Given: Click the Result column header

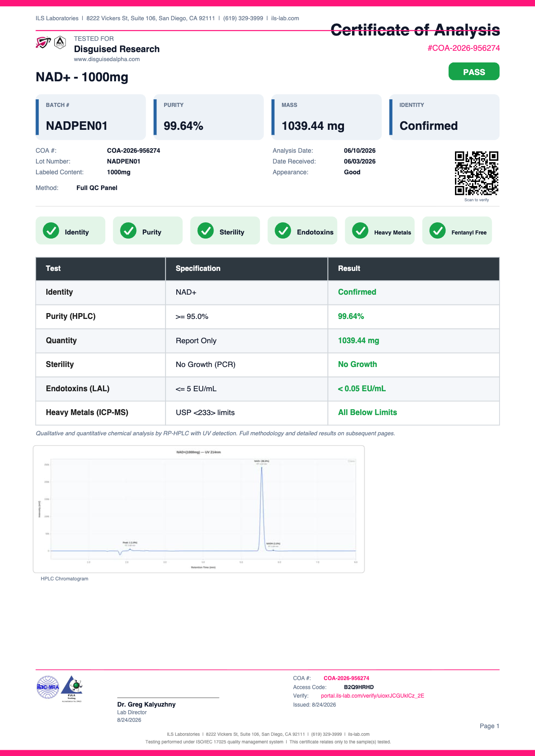Looking at the screenshot, I should [x=349, y=268].
